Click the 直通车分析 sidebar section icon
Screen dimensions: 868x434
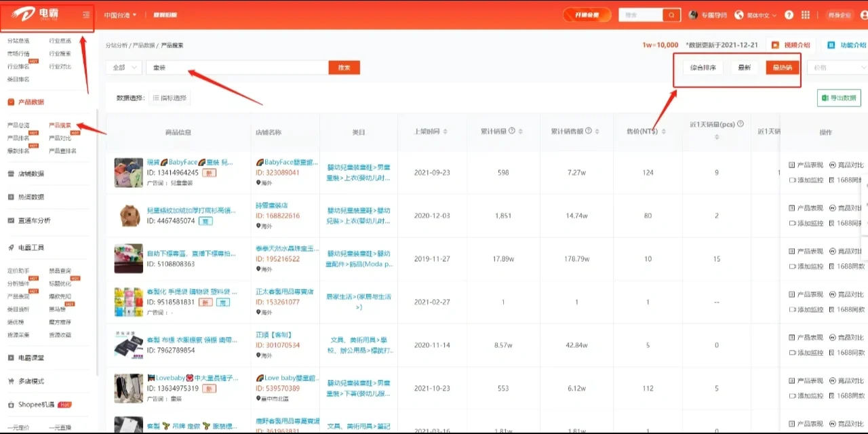(11, 220)
